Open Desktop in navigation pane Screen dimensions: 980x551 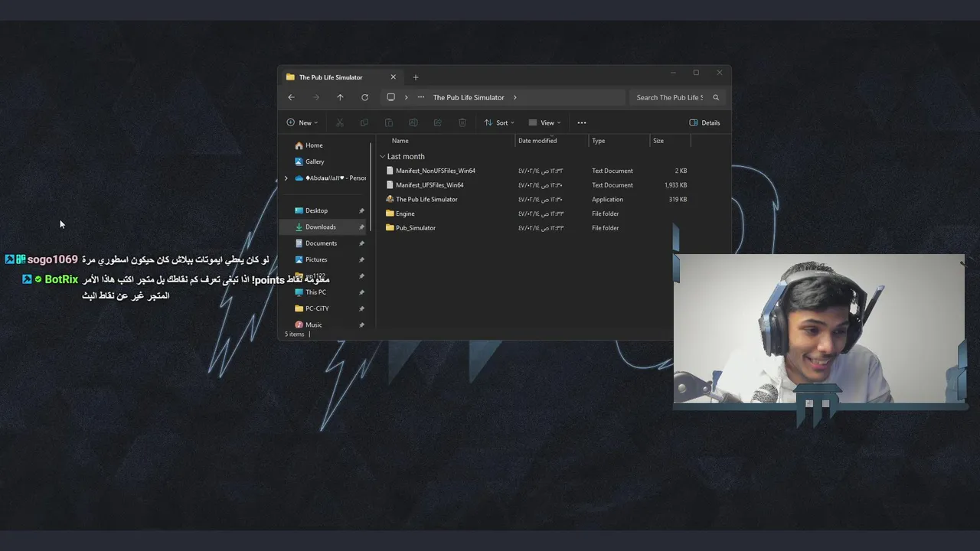[316, 210]
